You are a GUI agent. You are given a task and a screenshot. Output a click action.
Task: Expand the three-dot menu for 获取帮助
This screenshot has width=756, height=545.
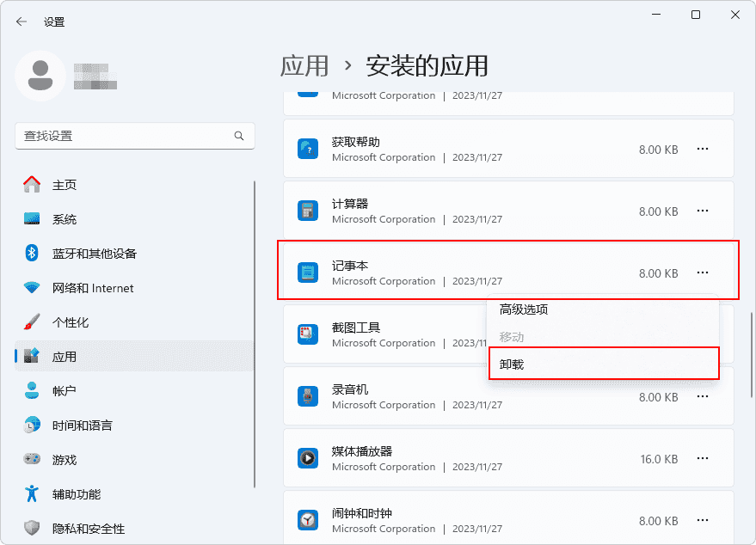tap(703, 150)
